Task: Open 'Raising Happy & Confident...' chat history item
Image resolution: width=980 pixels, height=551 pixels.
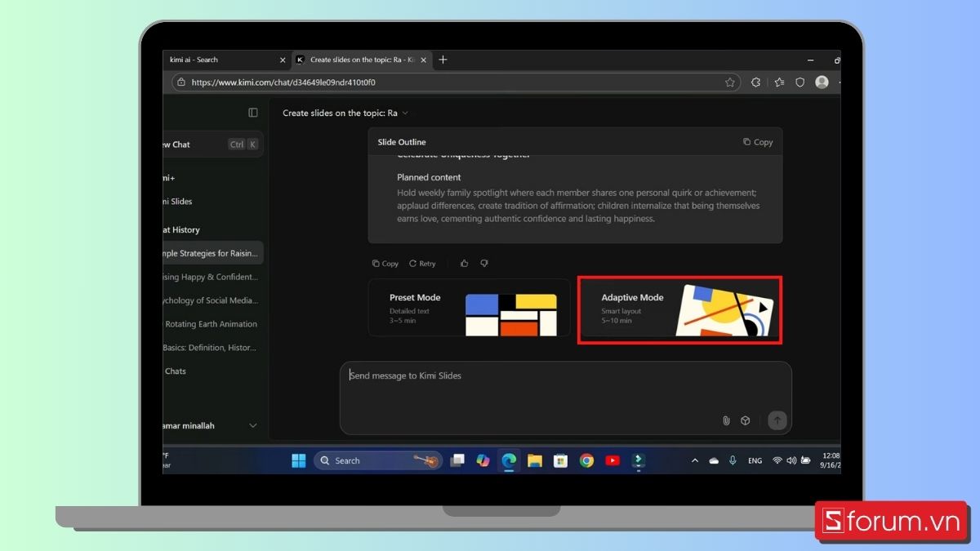Action: click(212, 277)
